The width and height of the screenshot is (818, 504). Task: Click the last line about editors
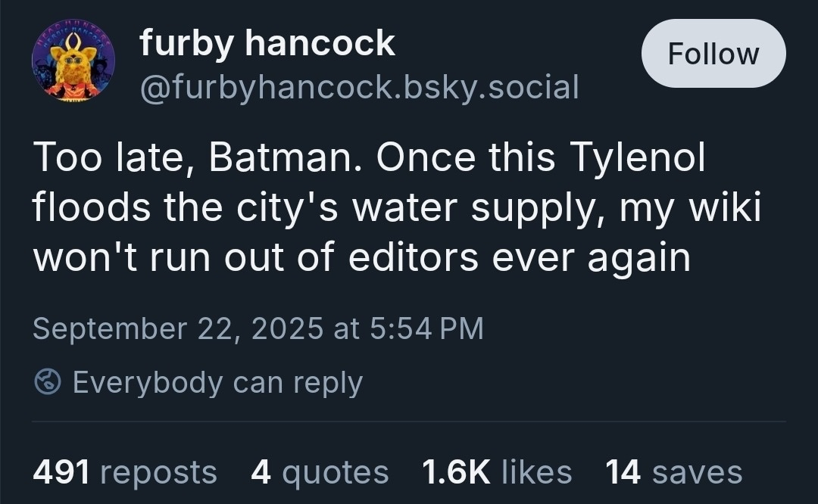pos(361,257)
